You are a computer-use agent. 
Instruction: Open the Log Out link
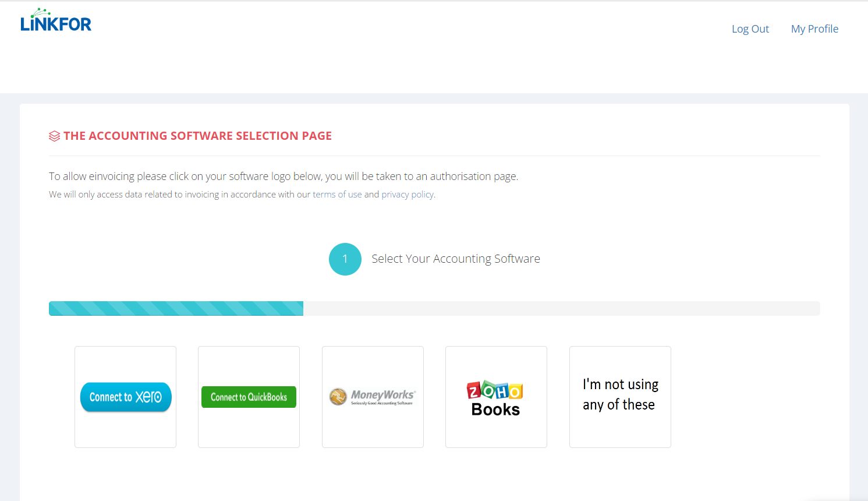750,29
